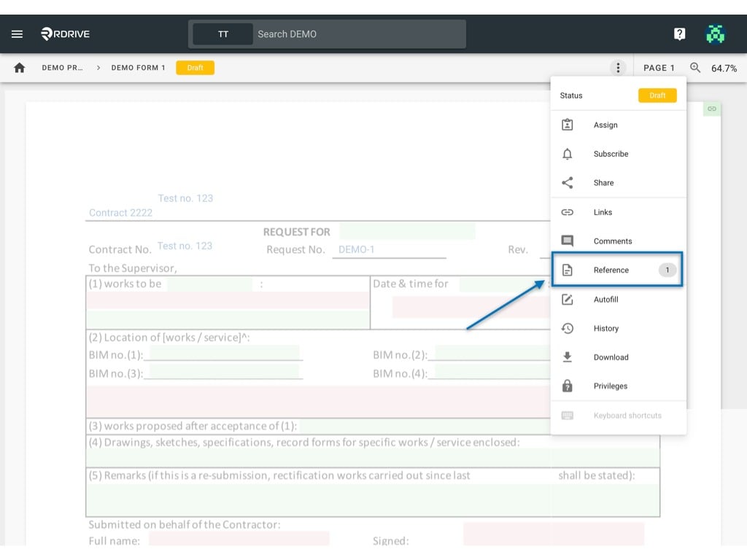Screen dimensions: 747x560
Task: Open the PAGE 1 selector
Action: pyautogui.click(x=659, y=68)
